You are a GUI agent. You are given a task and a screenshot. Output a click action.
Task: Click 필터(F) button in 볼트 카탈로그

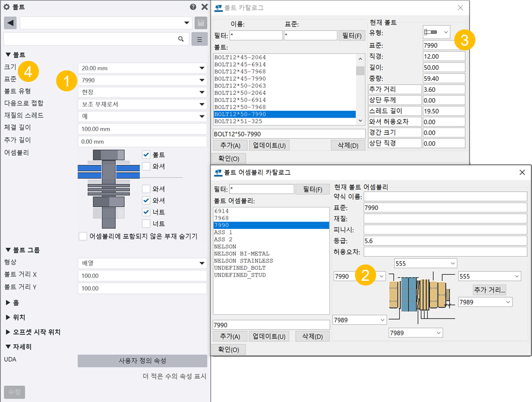click(352, 36)
